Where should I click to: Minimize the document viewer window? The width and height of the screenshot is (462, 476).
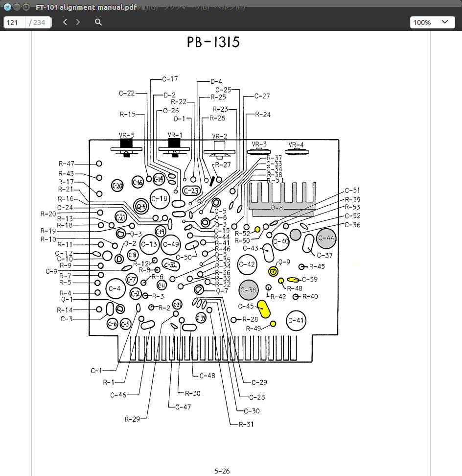[17, 7]
